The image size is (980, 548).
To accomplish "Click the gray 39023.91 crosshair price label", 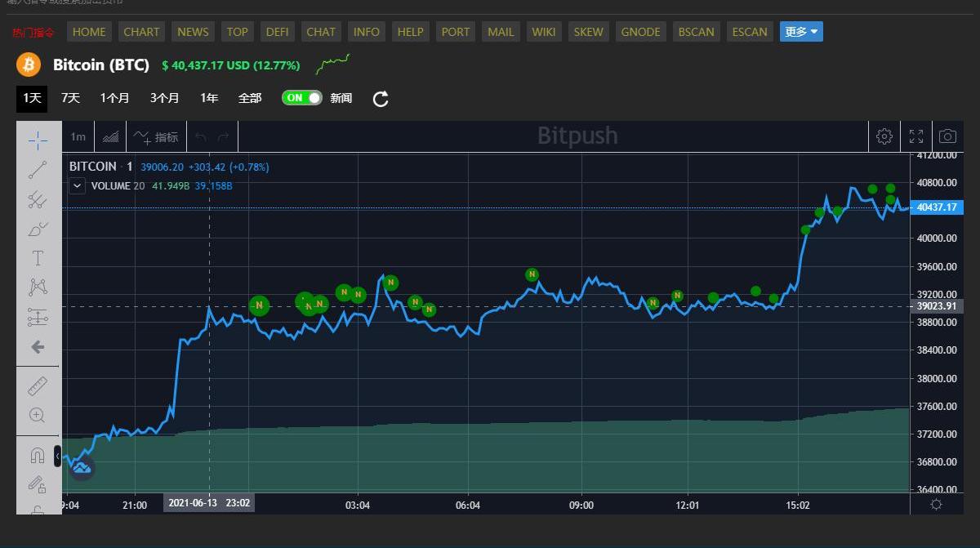I will point(937,306).
